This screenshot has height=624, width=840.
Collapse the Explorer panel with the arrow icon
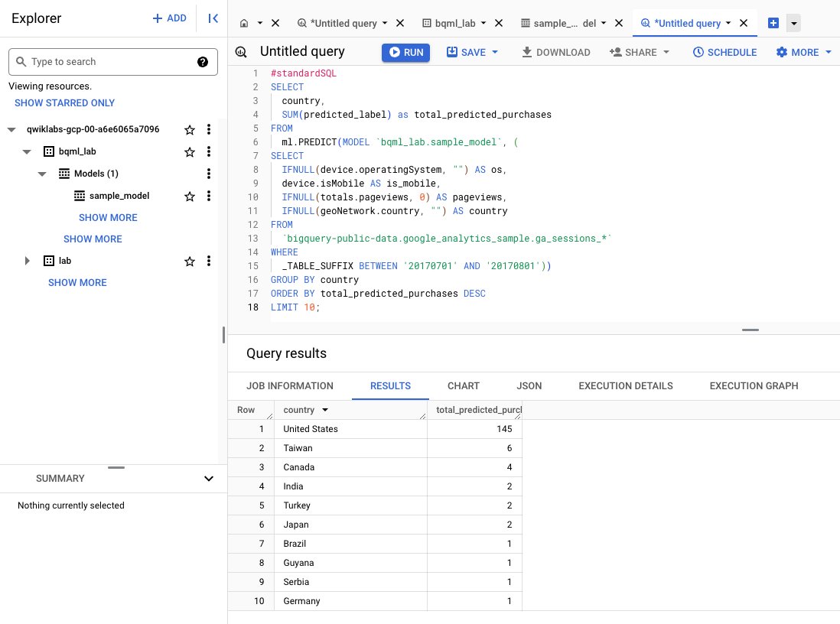coord(213,18)
